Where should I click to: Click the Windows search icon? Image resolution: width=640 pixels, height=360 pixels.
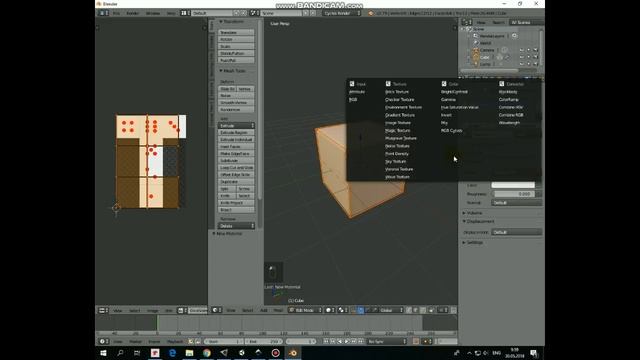point(120,353)
